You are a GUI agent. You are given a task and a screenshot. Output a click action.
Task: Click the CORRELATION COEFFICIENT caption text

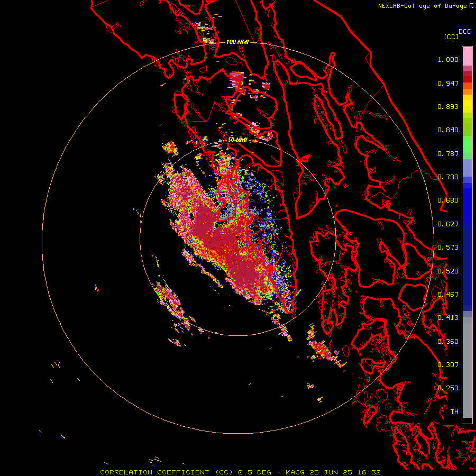coord(154,472)
